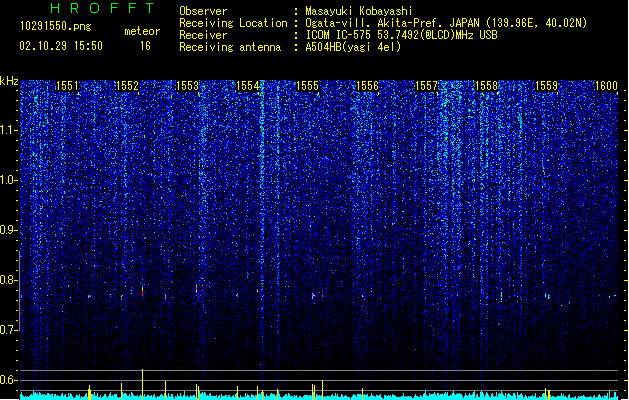Click receiver text ICOM IC-575 53.7492 MHz
The height and width of the screenshot is (400, 629).
[x=401, y=35]
